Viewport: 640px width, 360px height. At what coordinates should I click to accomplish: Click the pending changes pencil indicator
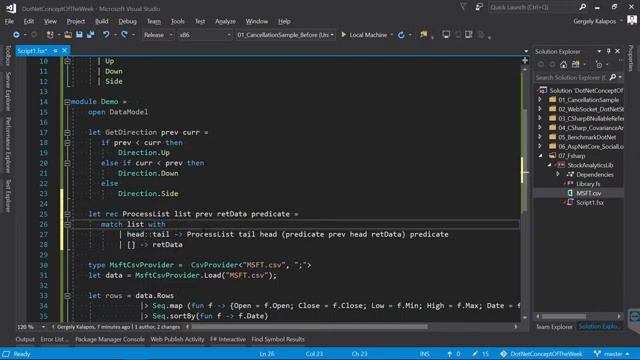[x=475, y=353]
